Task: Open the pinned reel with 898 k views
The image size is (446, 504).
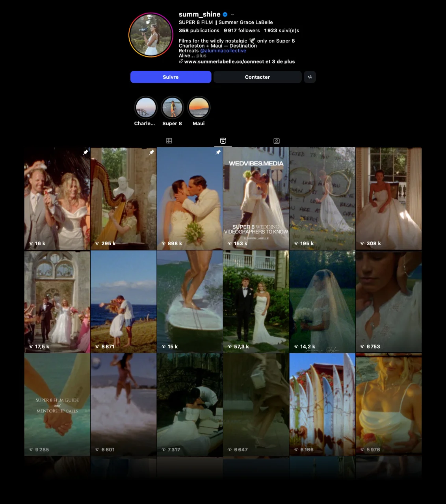Action: (x=190, y=199)
